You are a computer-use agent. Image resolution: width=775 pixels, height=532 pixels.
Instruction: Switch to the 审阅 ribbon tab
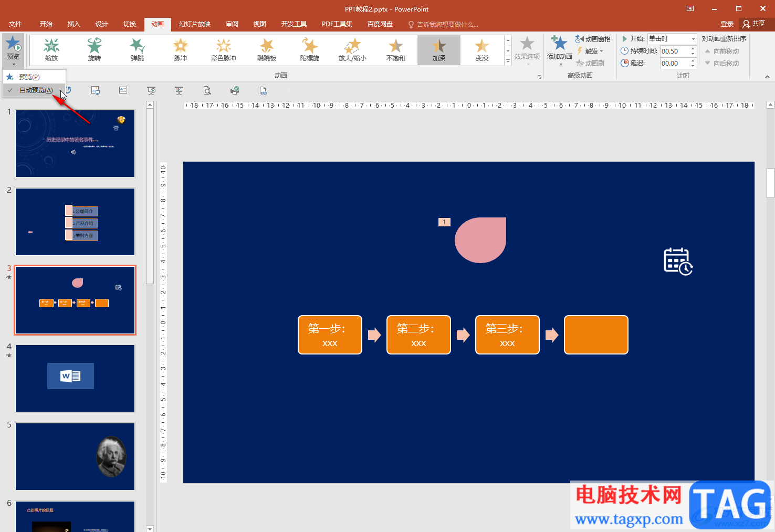point(232,24)
